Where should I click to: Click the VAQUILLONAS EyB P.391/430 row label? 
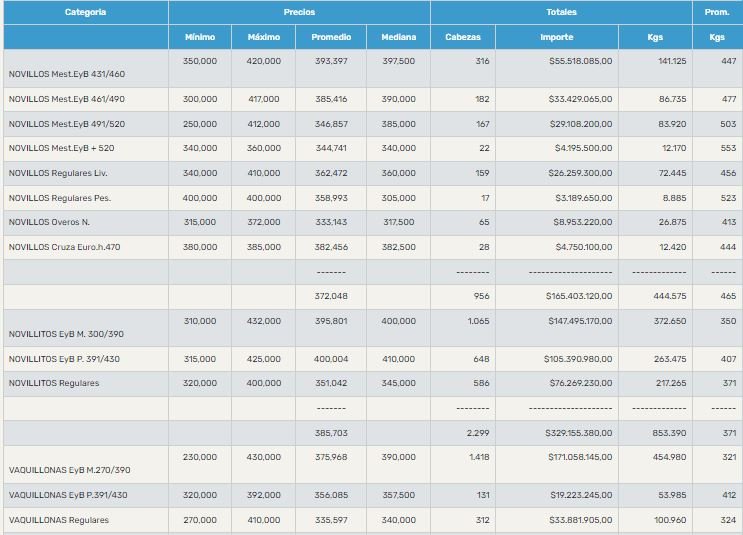point(68,495)
